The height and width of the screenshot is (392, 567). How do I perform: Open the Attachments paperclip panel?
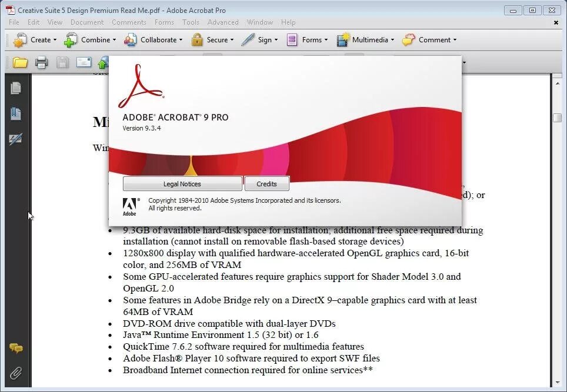15,373
